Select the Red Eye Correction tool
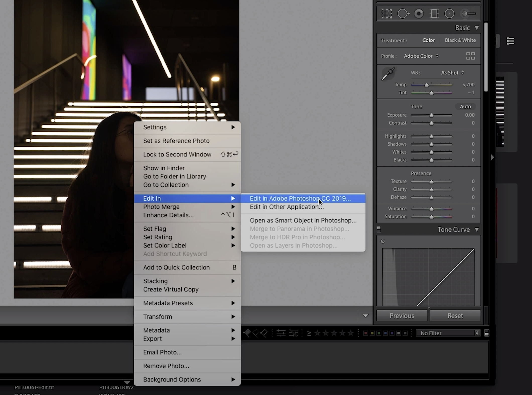The height and width of the screenshot is (395, 532). pos(419,13)
